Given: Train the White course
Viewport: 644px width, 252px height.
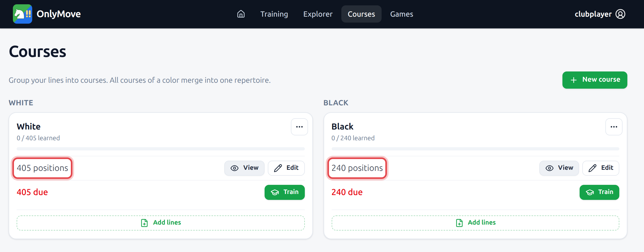Looking at the screenshot, I should [285, 192].
